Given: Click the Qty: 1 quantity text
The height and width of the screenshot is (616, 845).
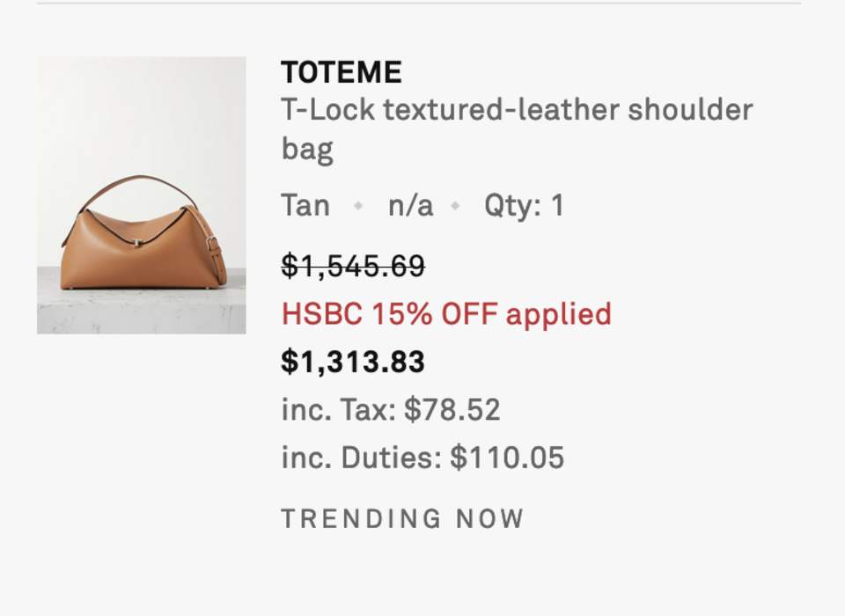Looking at the screenshot, I should coord(525,205).
